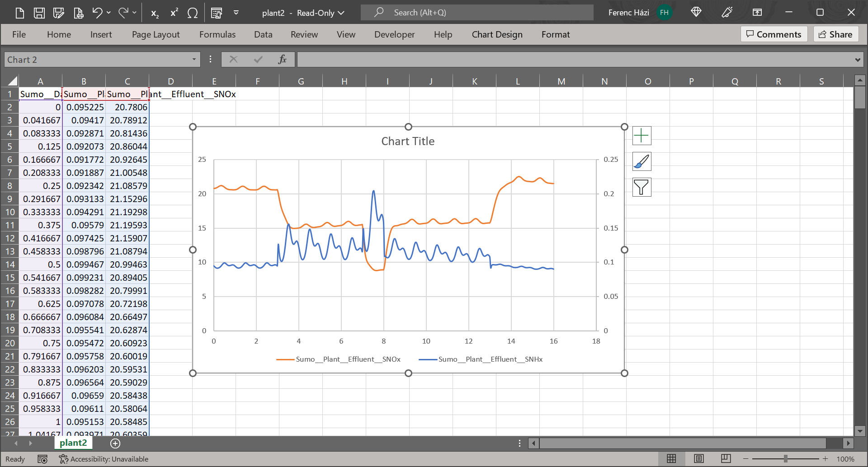Insert a symbol with the Omega icon
This screenshot has width=868, height=467.
click(x=193, y=13)
